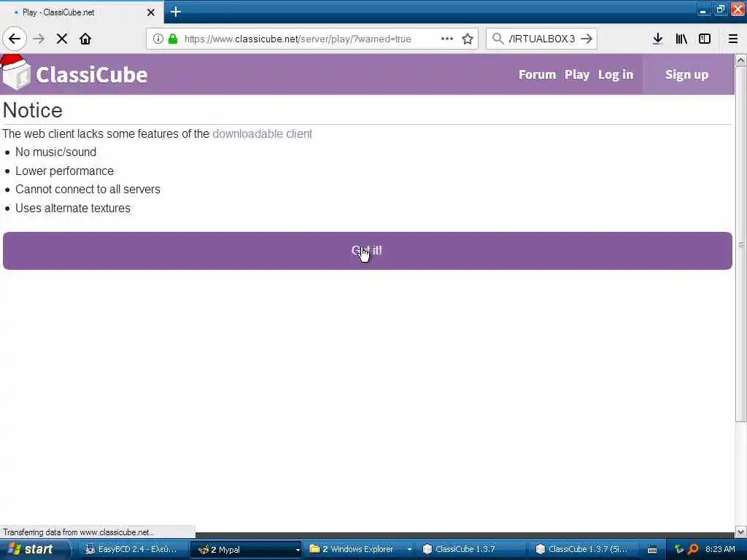Click the network tray icon
This screenshot has height=560, width=747.
click(x=679, y=549)
